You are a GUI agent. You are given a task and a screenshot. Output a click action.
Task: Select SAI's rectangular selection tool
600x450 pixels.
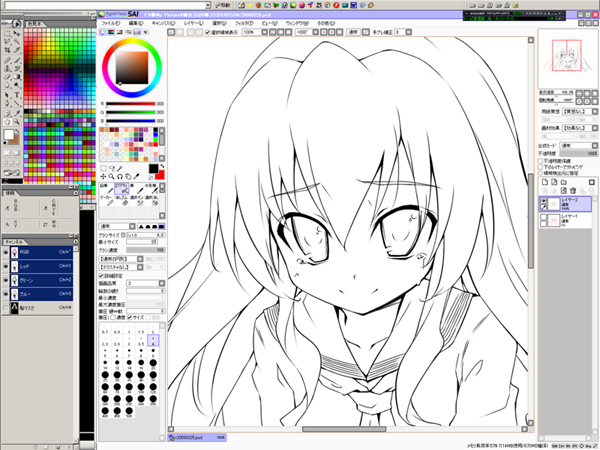click(103, 168)
